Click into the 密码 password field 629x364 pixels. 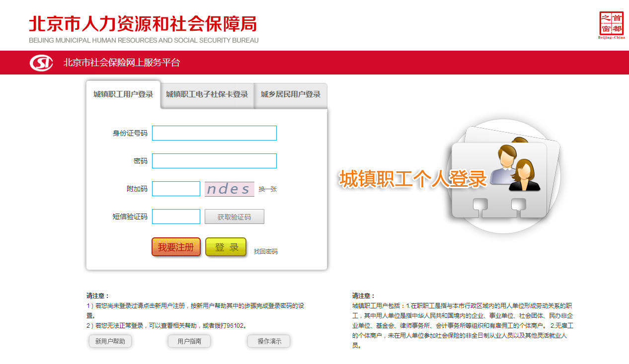tap(214, 161)
